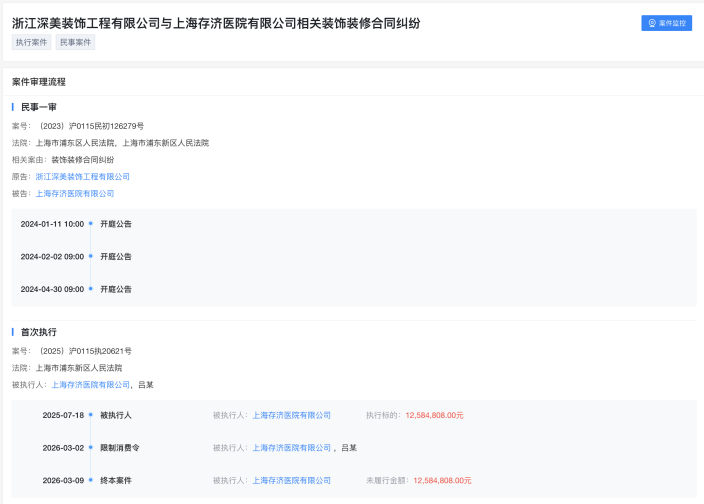Select the 民事案件 tag

75,43
